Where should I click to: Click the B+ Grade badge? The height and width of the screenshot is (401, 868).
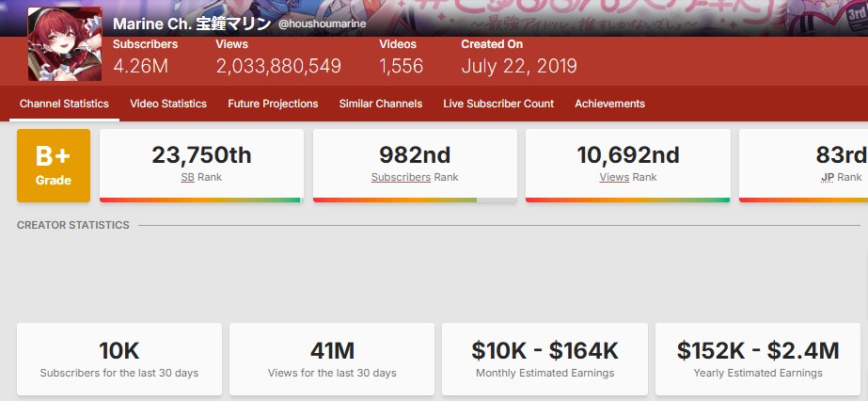[54, 166]
